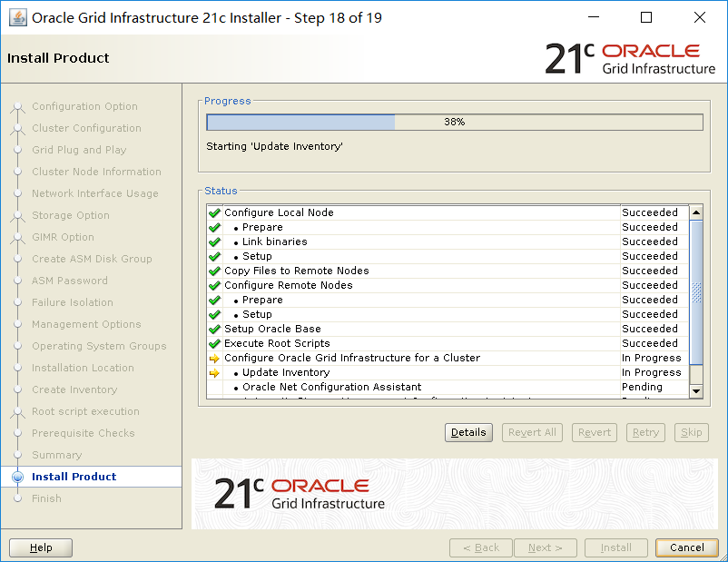
Task: Select the Prerequisite Checks step
Action: [x=84, y=433]
